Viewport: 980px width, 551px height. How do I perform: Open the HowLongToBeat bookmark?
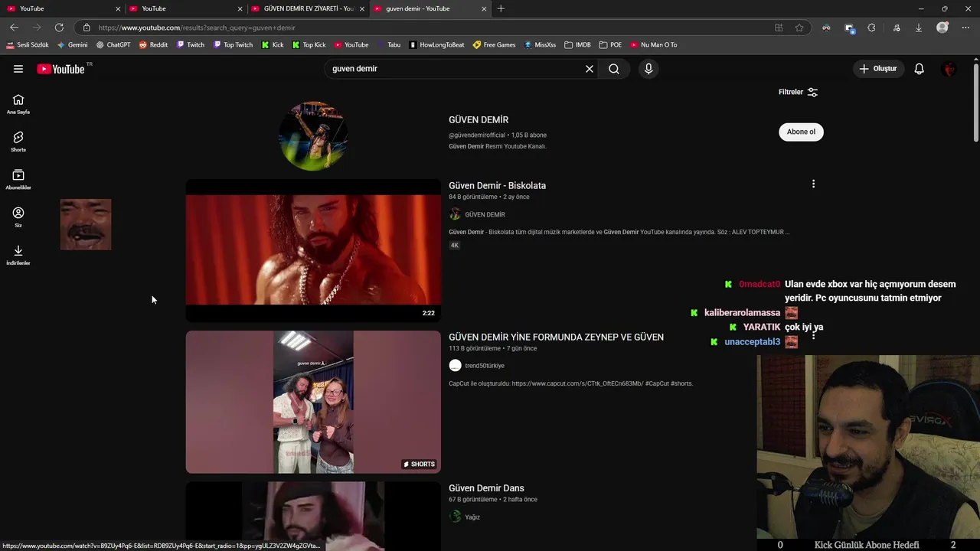[x=436, y=45]
